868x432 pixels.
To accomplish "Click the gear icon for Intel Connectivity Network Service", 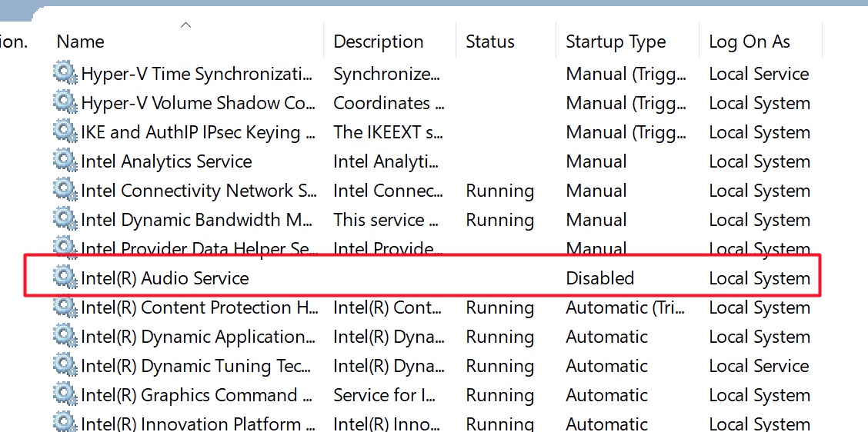I will (65, 191).
